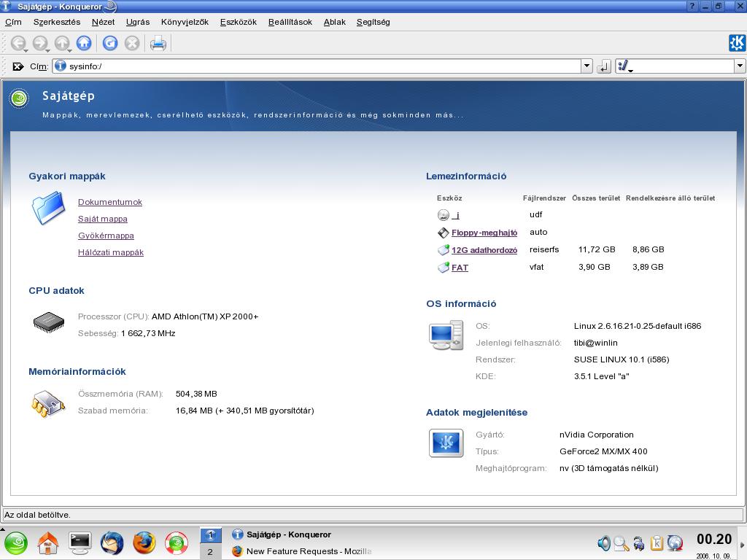This screenshot has width=747, height=560.
Task: Open the search field dropdown arrow
Action: (739, 66)
